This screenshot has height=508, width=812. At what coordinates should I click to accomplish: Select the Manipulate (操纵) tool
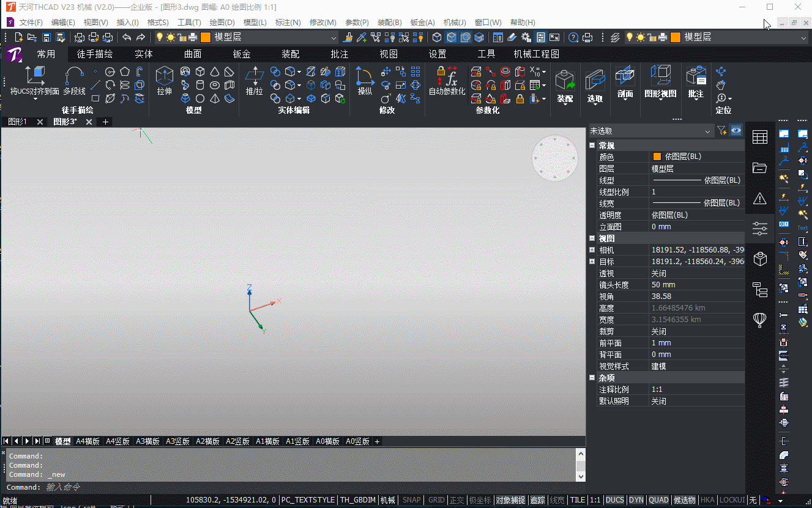365,81
